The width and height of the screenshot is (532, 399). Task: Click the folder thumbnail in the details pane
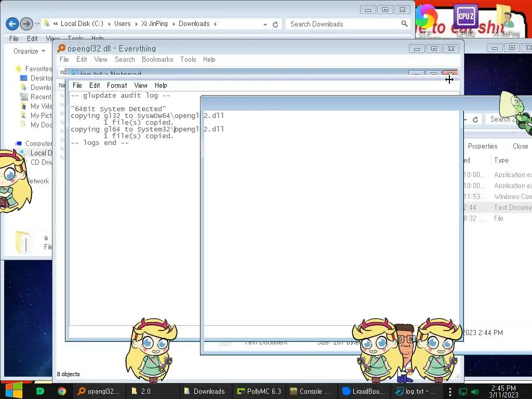point(24,242)
